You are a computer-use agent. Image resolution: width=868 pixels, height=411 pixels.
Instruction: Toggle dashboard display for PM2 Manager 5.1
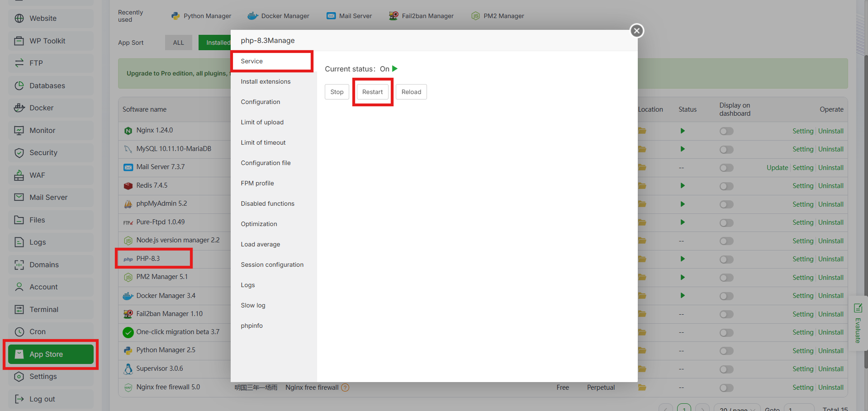click(x=726, y=278)
